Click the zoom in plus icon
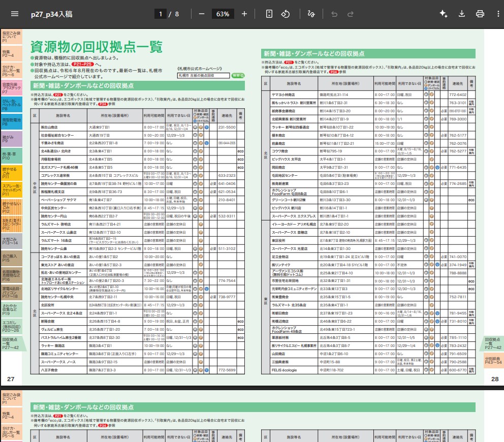 click(244, 14)
